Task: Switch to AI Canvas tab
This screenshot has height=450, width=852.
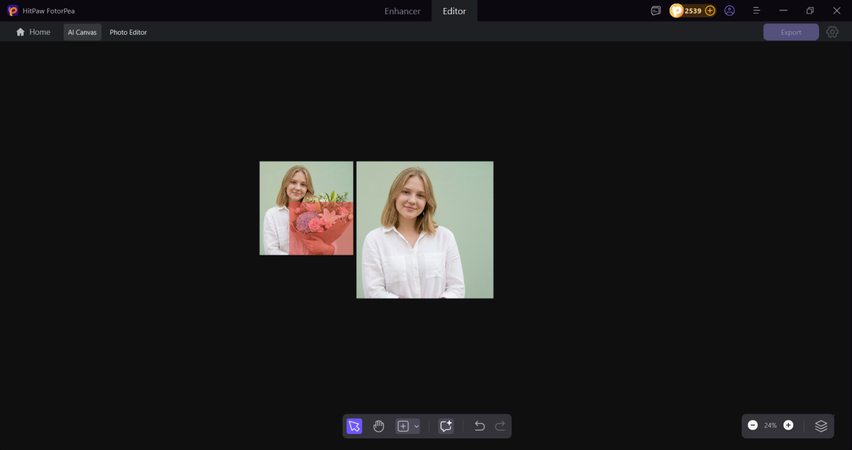Action: point(82,32)
